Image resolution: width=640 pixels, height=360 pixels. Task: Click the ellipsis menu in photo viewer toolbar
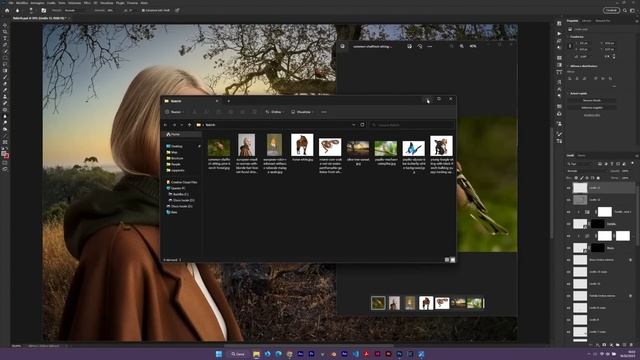[x=430, y=46]
